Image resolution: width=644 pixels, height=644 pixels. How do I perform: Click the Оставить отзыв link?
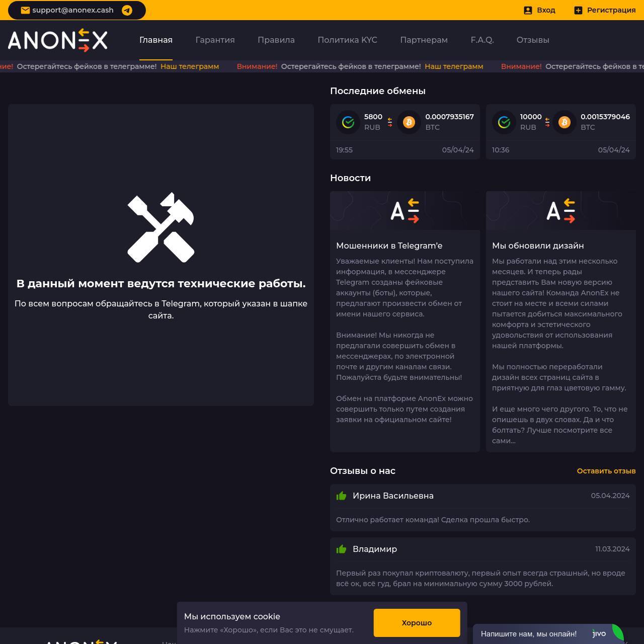[606, 471]
